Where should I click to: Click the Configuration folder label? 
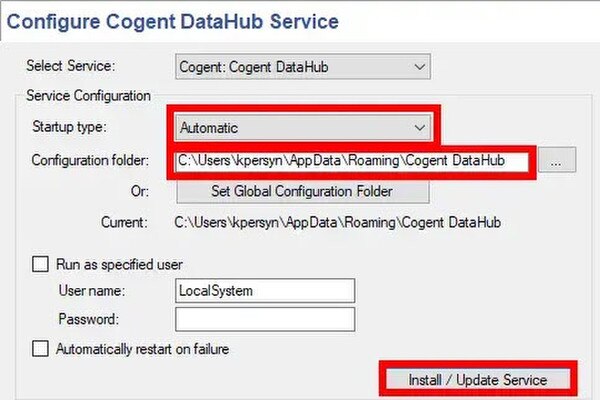click(90, 160)
